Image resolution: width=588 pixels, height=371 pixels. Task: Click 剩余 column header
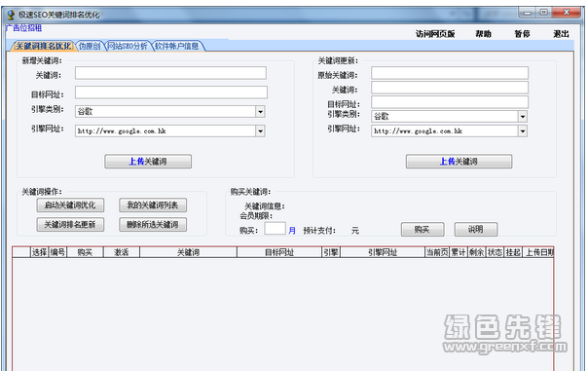pos(477,252)
